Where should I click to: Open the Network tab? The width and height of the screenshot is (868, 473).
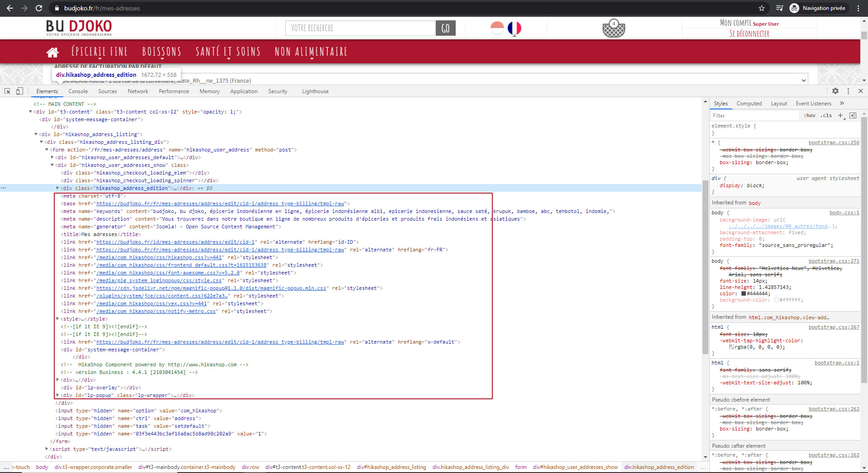click(138, 91)
